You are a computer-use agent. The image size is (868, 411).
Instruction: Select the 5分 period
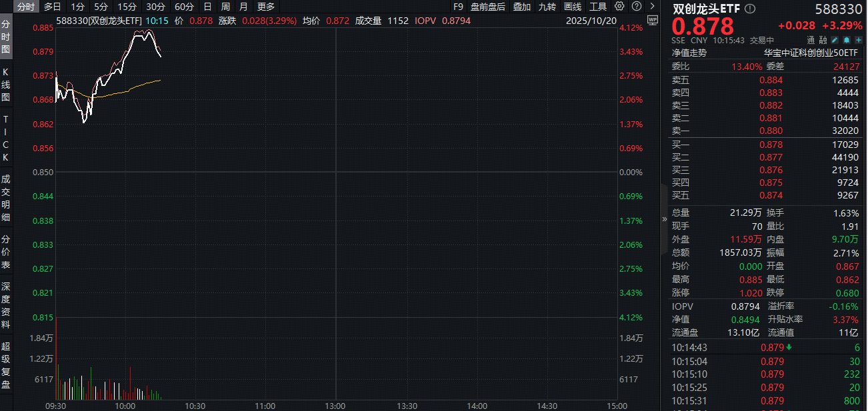[x=101, y=7]
